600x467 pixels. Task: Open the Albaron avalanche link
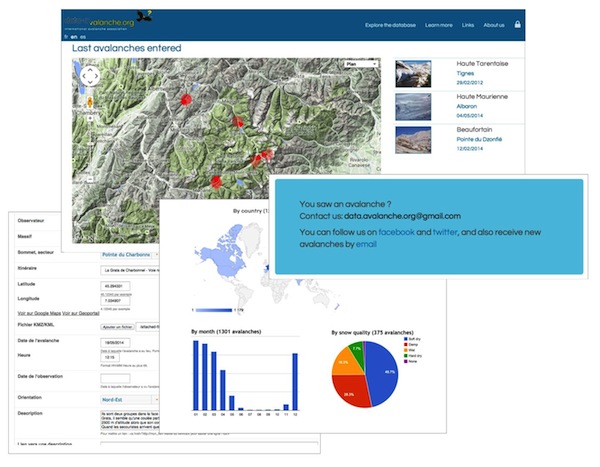tap(466, 106)
